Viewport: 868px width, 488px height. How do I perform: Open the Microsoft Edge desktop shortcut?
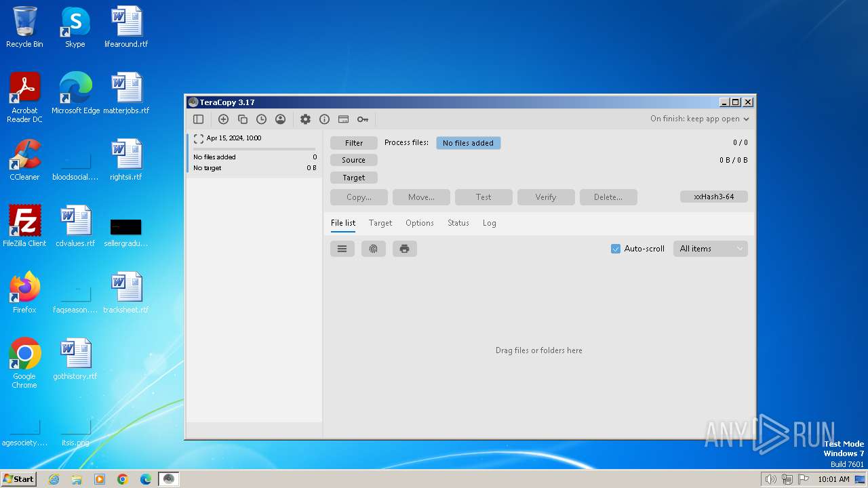75,94
